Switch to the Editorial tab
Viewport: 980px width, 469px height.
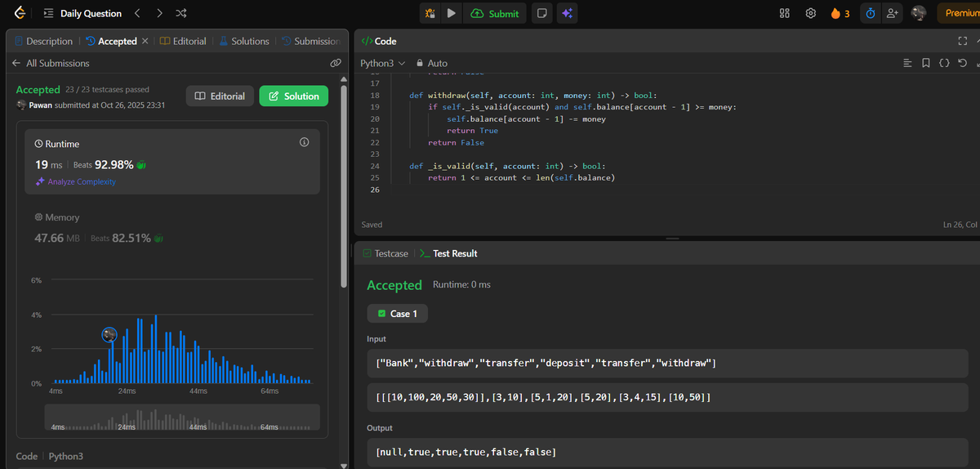tap(183, 41)
